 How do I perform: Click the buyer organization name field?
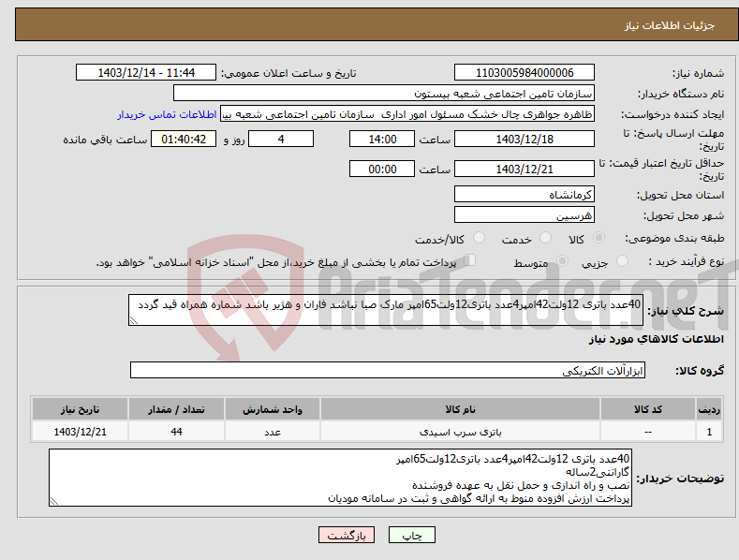click(384, 94)
